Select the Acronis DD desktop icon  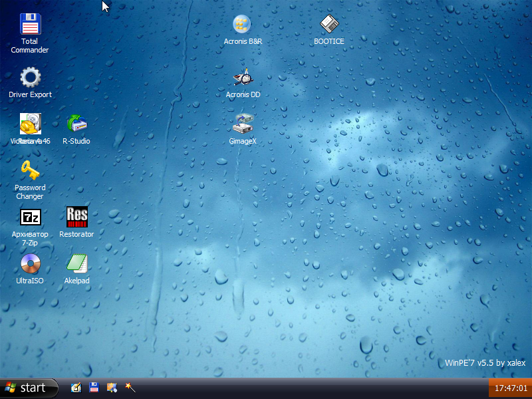click(243, 77)
